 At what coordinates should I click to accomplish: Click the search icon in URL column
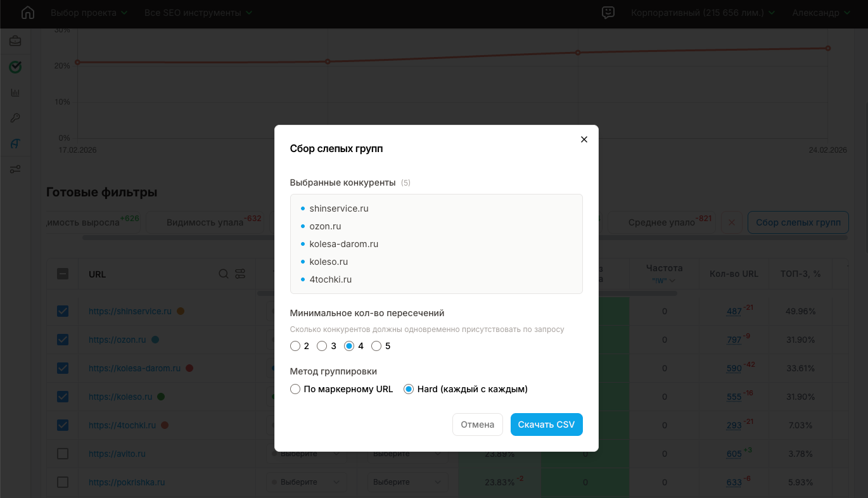(224, 274)
